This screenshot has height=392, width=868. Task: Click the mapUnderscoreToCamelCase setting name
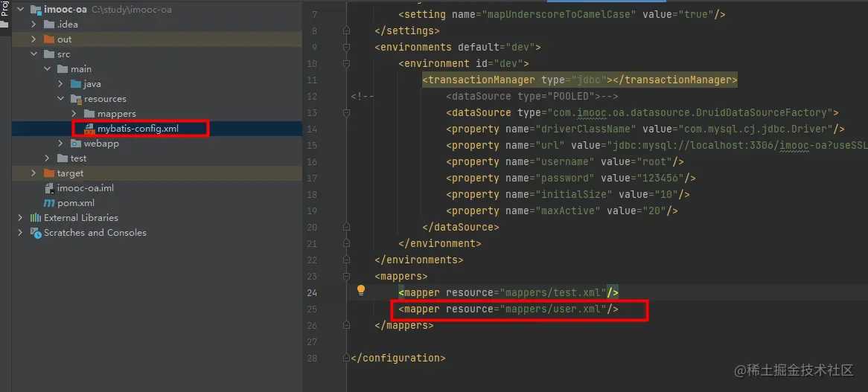[559, 14]
